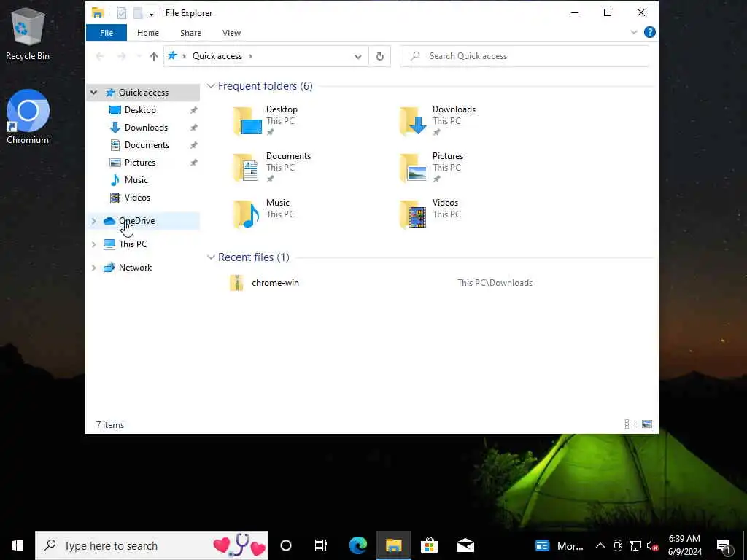Refresh the Quick access view
This screenshot has height=560, width=747.
[x=379, y=57]
